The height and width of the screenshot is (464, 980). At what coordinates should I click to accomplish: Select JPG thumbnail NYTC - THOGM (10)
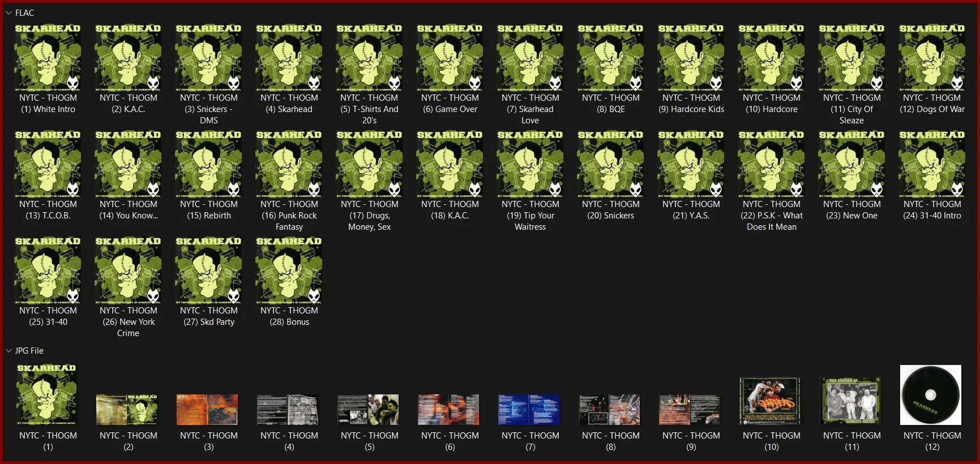coord(770,401)
